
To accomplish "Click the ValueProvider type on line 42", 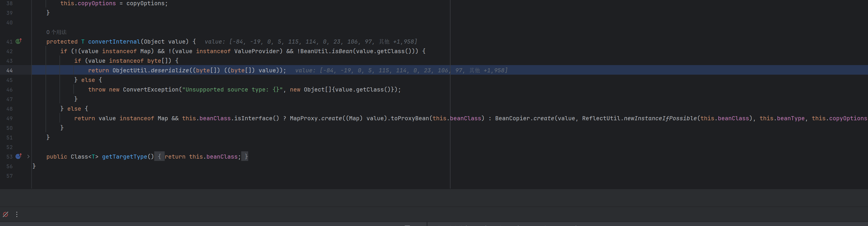I will pyautogui.click(x=257, y=51).
